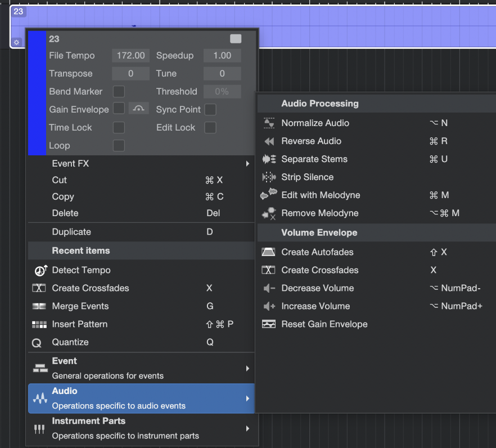Select Create Autofades
Image resolution: width=496 pixels, height=448 pixels.
tap(317, 252)
